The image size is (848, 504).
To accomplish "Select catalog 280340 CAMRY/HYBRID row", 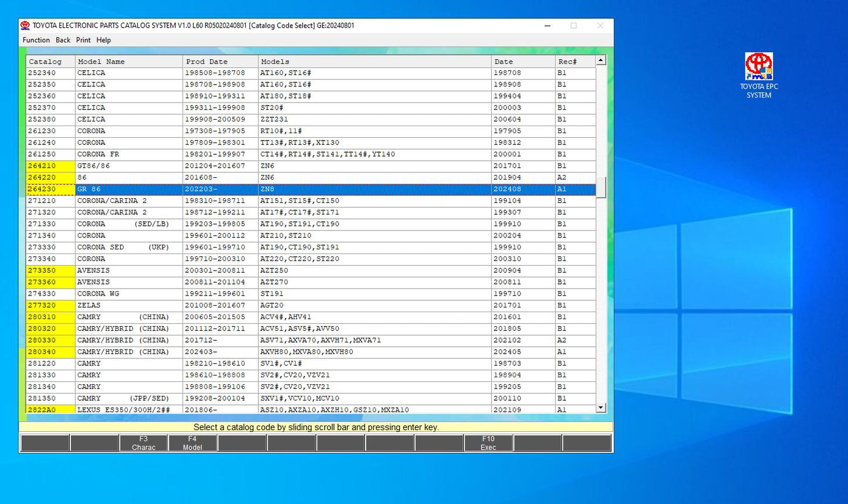I will pos(311,352).
